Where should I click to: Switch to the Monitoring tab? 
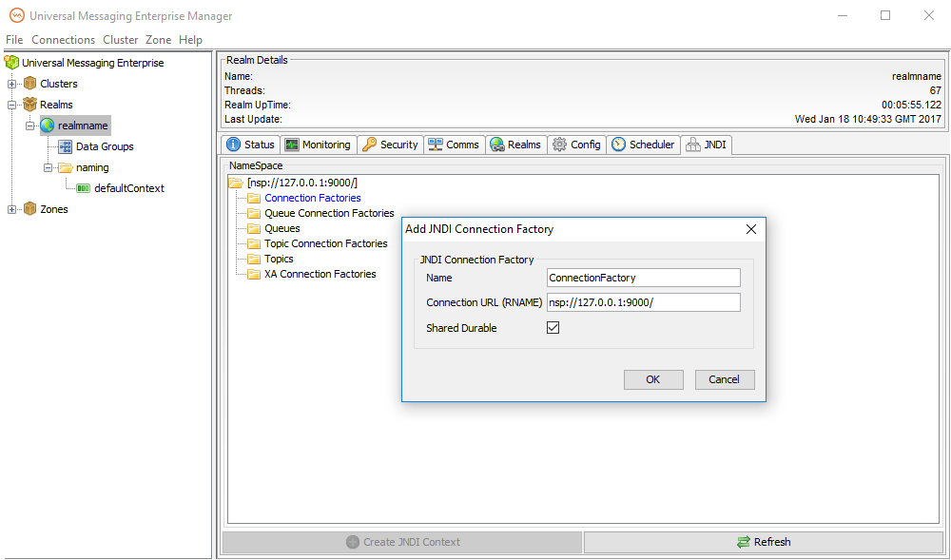(319, 145)
